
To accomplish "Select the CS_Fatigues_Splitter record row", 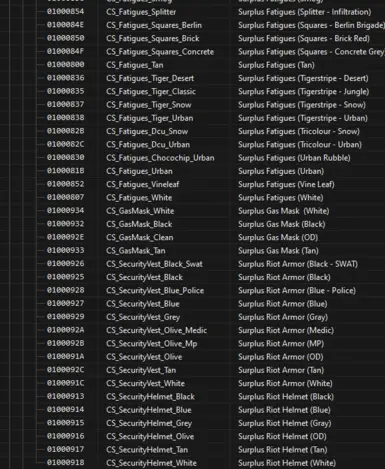I will point(210,12).
